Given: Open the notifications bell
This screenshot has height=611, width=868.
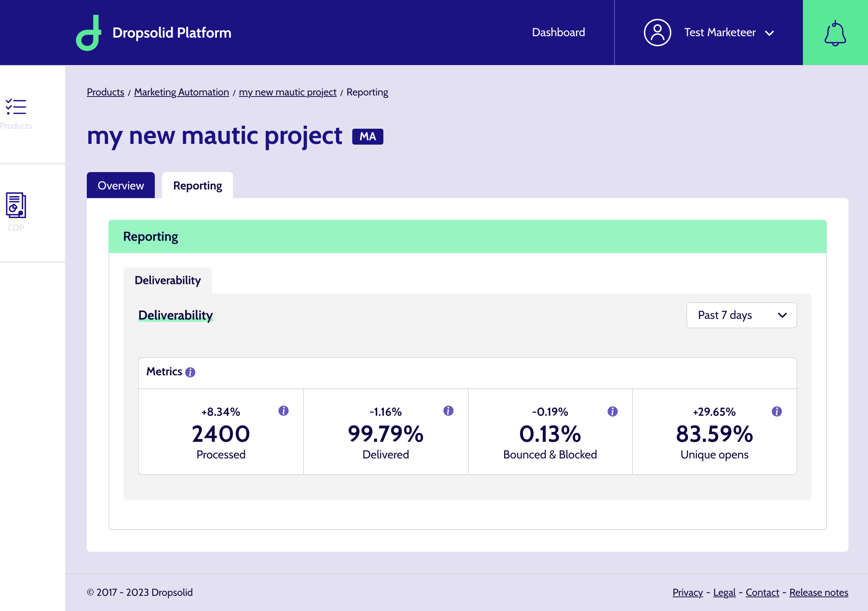Looking at the screenshot, I should (835, 33).
